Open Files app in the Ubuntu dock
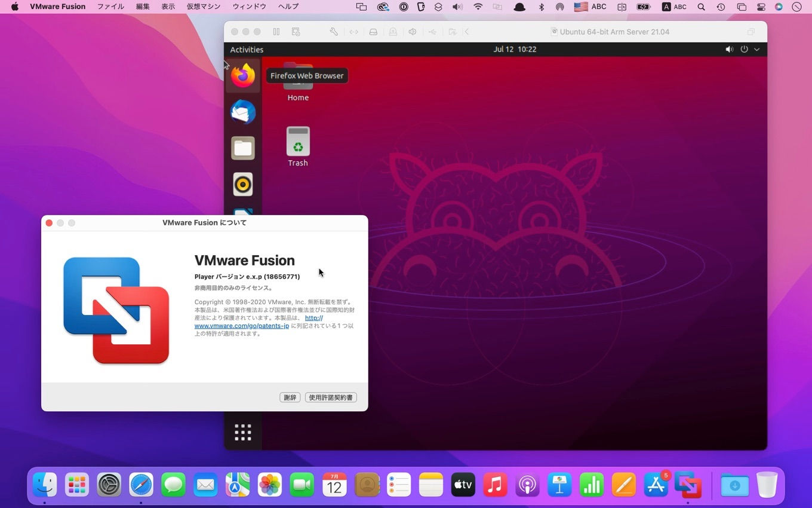Screen dimensions: 812x508 [x=243, y=148]
